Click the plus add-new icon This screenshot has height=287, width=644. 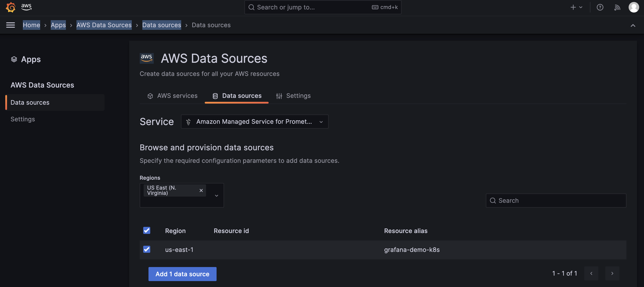coord(573,7)
